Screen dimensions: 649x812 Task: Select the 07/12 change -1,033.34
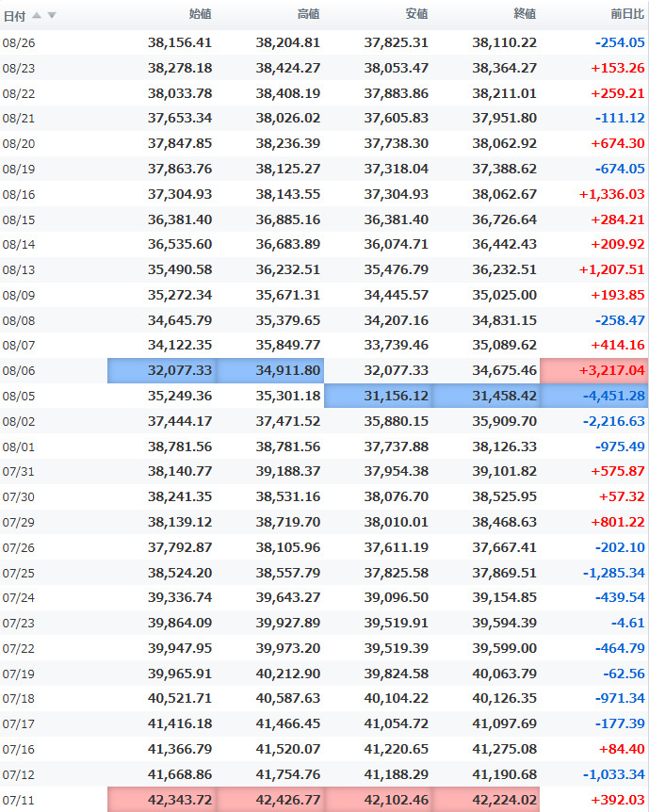(x=614, y=774)
